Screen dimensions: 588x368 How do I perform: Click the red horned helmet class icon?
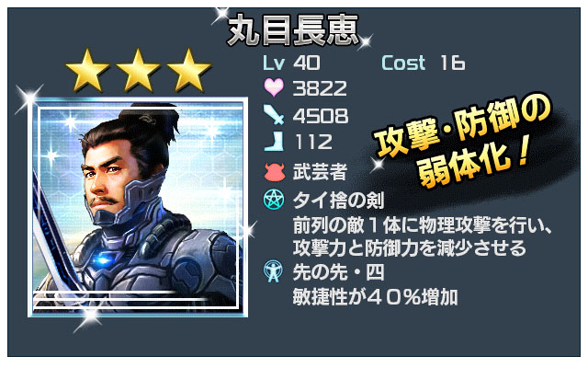pos(274,172)
